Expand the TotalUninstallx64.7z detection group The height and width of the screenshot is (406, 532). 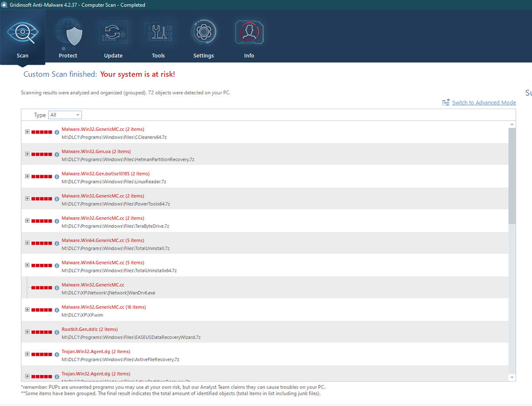click(27, 265)
